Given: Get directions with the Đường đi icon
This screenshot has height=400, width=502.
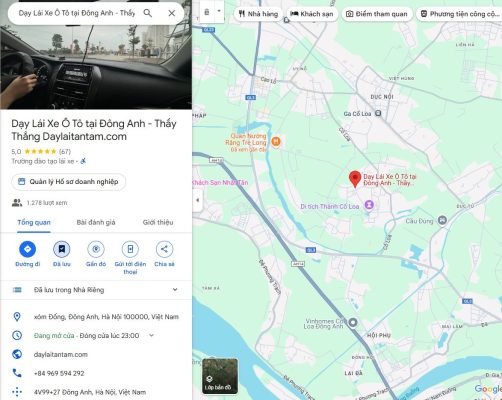Looking at the screenshot, I should point(27,249).
